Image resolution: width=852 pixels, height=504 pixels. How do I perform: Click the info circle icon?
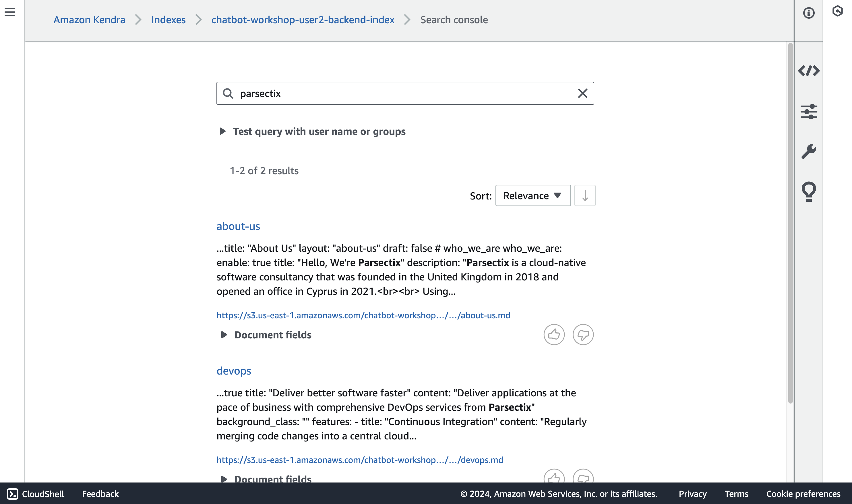coord(809,13)
